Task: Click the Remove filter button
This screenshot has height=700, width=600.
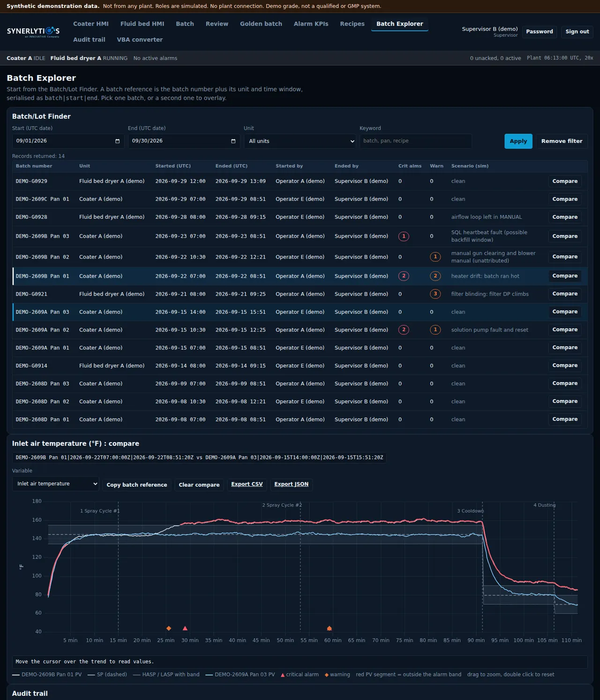Action: pos(562,141)
